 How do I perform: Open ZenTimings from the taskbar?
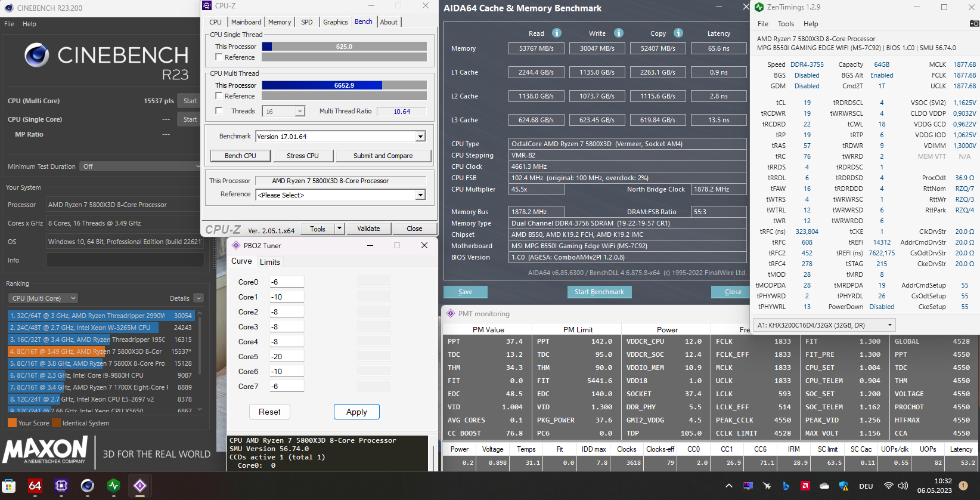click(x=114, y=486)
